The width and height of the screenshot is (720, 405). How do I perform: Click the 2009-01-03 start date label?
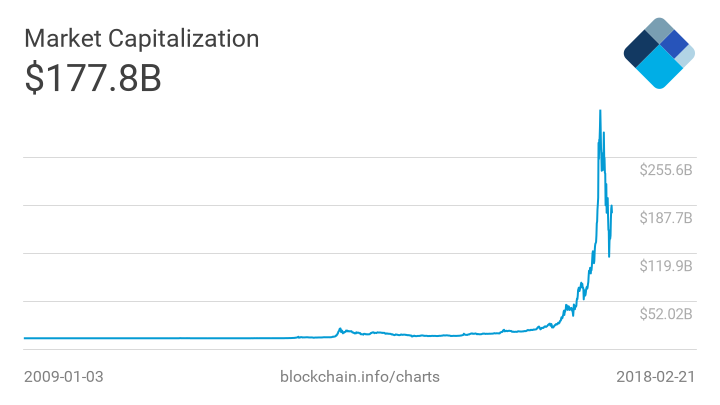pos(64,377)
